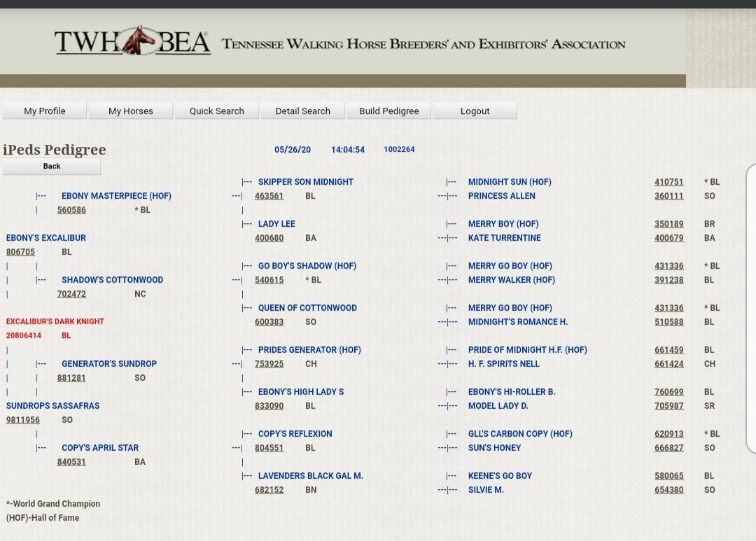Click the TWHBEA horse logo
This screenshot has height=541, width=756.
(133, 41)
